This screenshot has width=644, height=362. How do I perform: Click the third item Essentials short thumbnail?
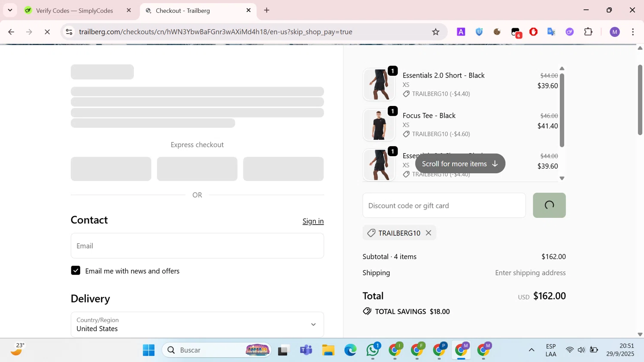click(379, 165)
